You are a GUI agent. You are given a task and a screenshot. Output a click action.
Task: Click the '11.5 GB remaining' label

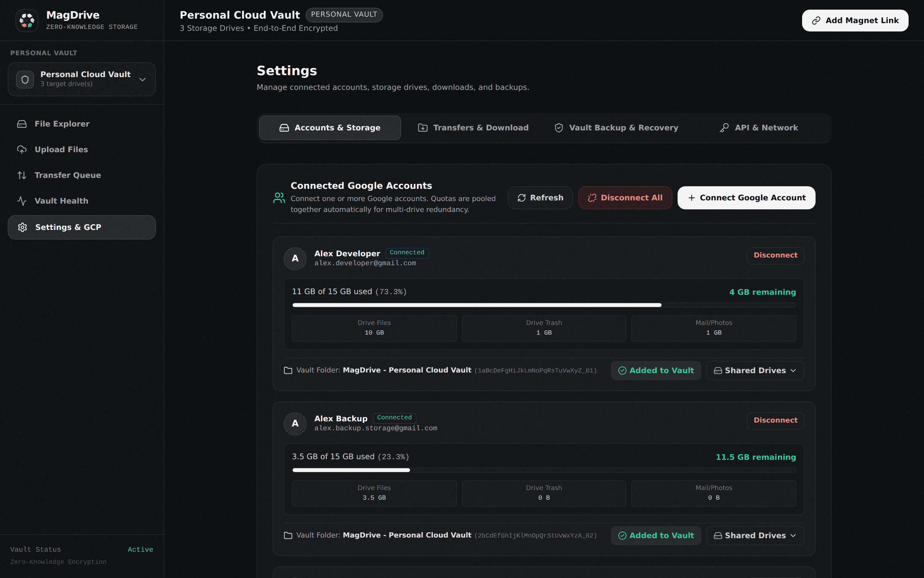(756, 457)
